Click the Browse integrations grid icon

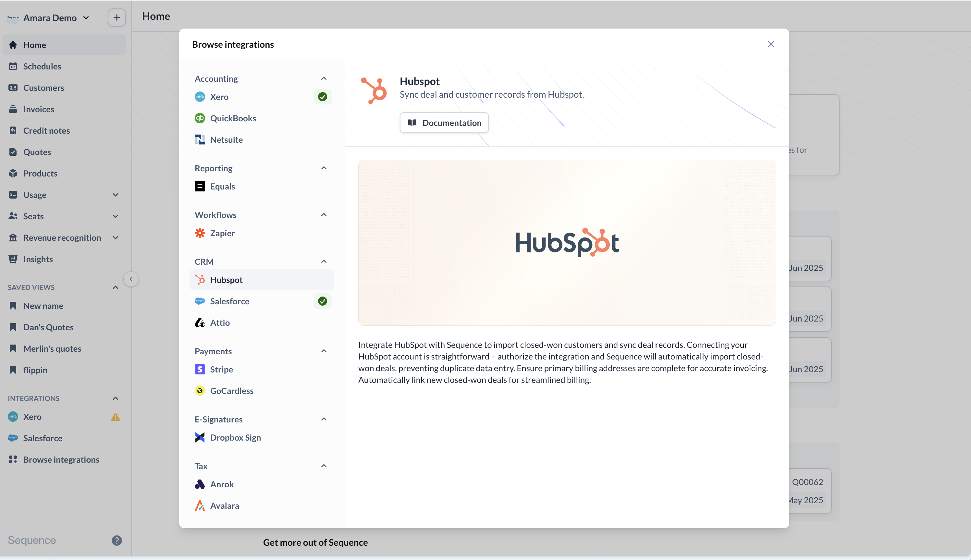tap(13, 460)
